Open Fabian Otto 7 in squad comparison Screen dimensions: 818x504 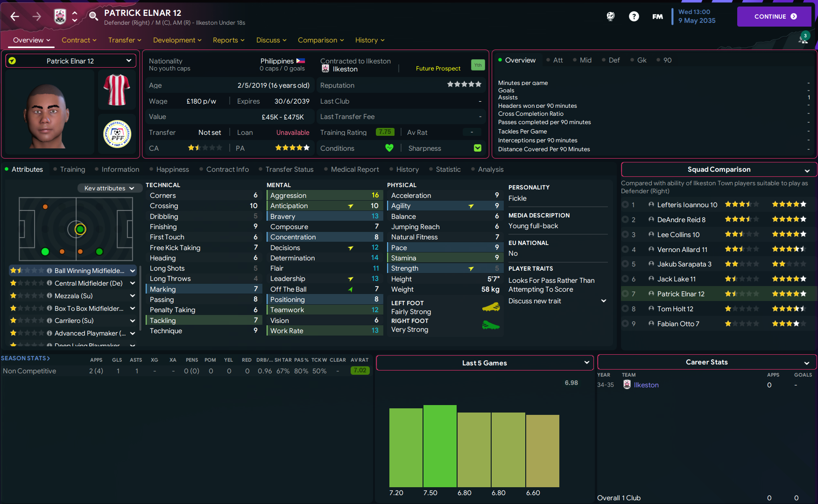[x=678, y=324]
